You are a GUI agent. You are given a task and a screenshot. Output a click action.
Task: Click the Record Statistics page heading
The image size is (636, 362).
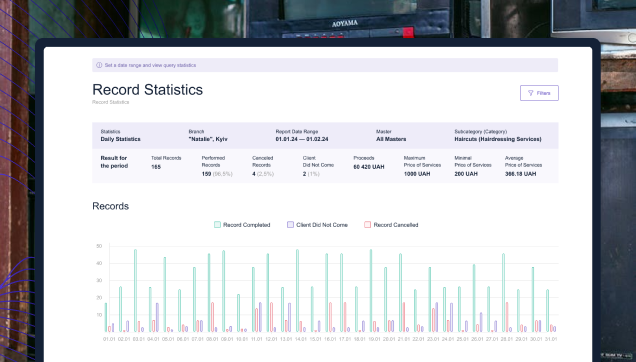(148, 90)
